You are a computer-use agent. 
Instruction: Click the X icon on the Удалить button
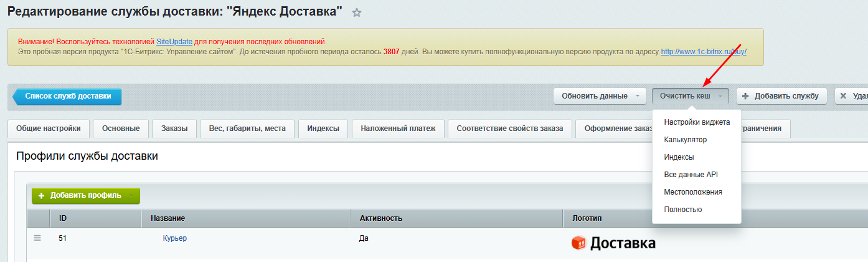(x=843, y=96)
